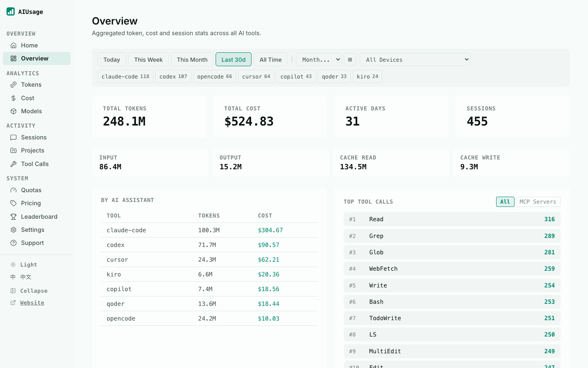Open Tool Calls wrench icon
This screenshot has height=368, width=588.
[x=13, y=164]
